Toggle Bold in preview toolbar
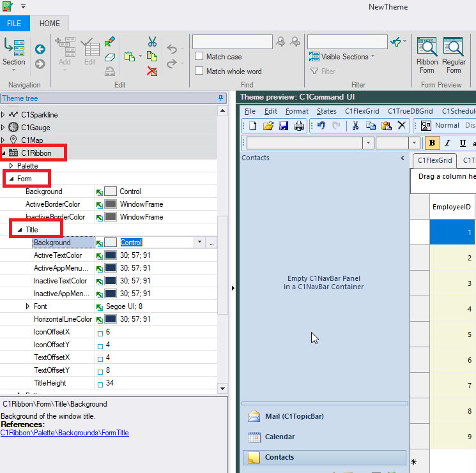The image size is (476, 473). (432, 143)
